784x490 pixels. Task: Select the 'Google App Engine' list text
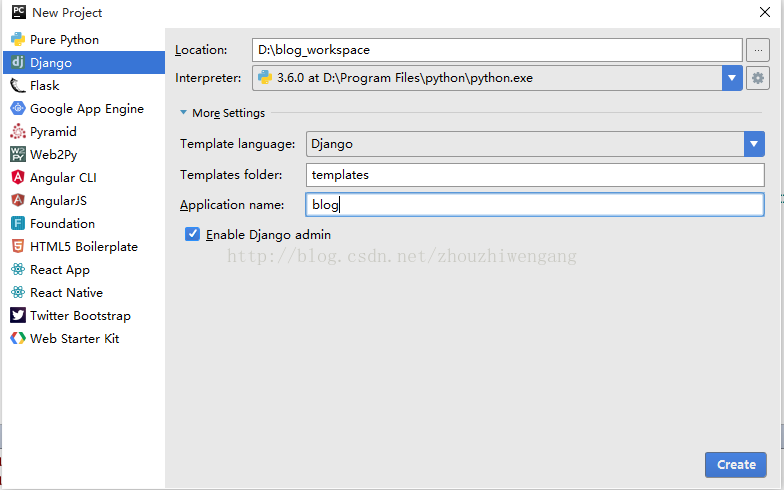87,108
